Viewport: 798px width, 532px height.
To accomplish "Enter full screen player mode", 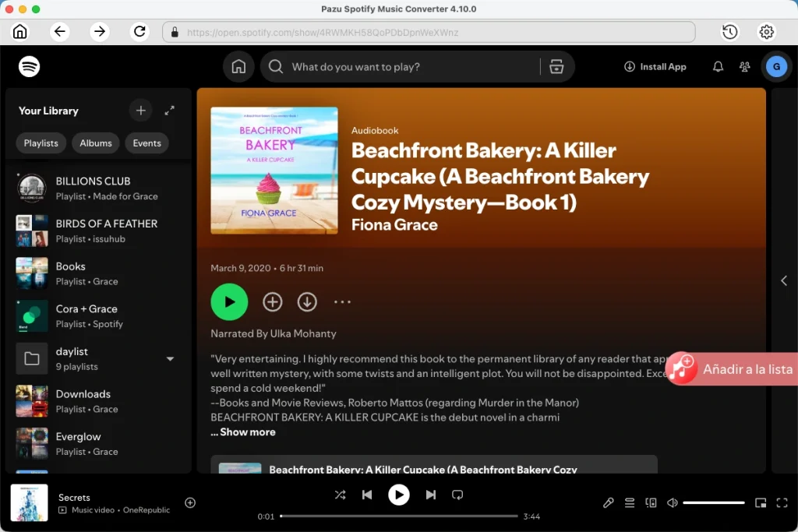I will click(782, 502).
